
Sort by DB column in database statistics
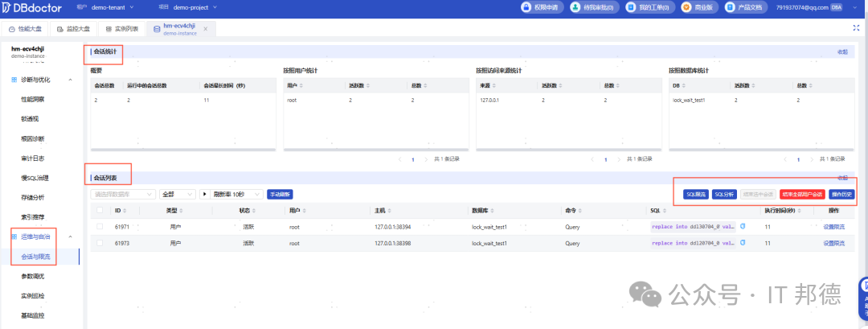point(684,86)
